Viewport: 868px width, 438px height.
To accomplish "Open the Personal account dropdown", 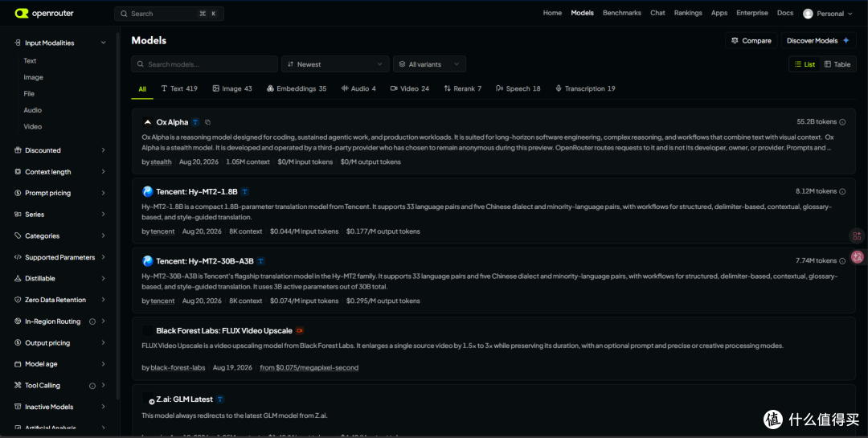I will pyautogui.click(x=828, y=14).
